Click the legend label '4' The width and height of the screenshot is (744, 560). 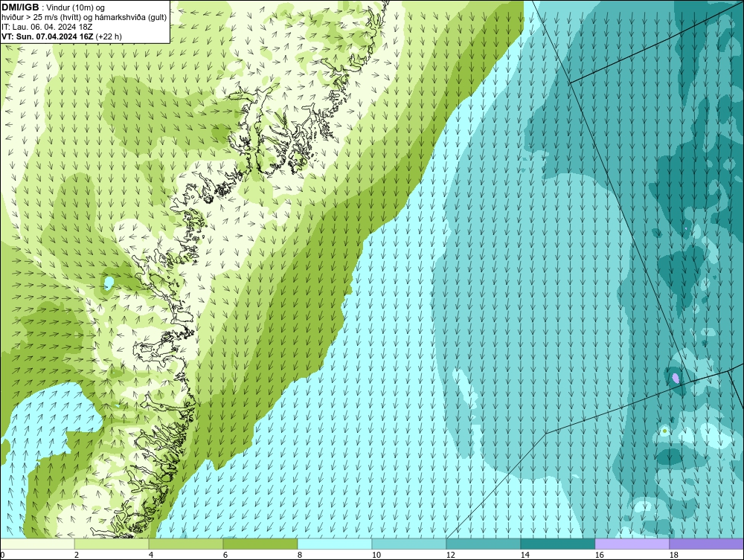151,555
